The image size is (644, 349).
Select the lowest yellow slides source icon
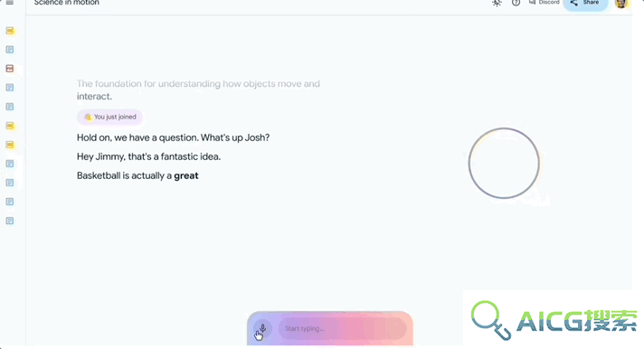coord(10,145)
